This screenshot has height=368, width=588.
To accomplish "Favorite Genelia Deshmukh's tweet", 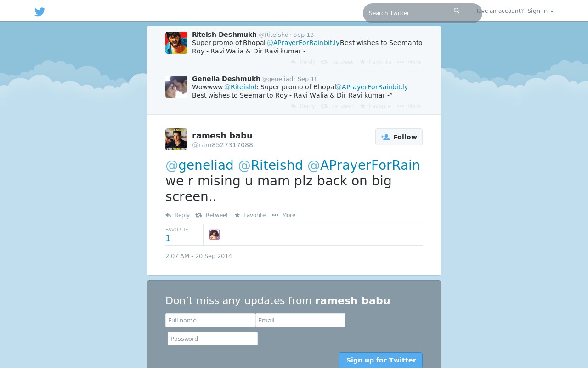I will tap(375, 106).
